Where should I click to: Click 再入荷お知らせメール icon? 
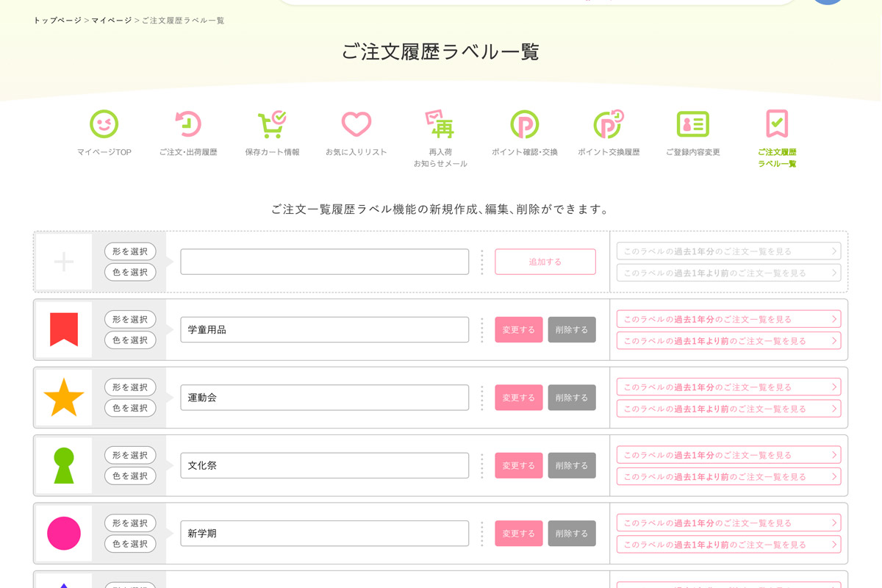(x=440, y=124)
